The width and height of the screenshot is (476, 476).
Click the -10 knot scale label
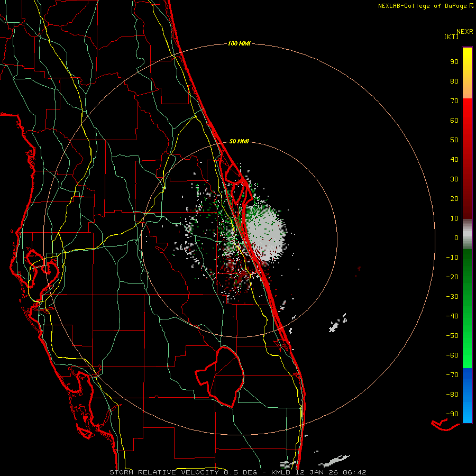point(452,258)
